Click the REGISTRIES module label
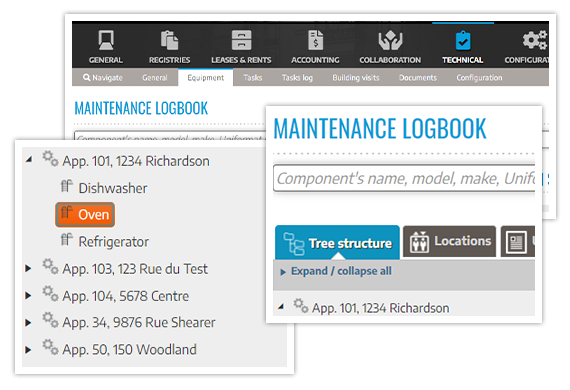 click(169, 60)
